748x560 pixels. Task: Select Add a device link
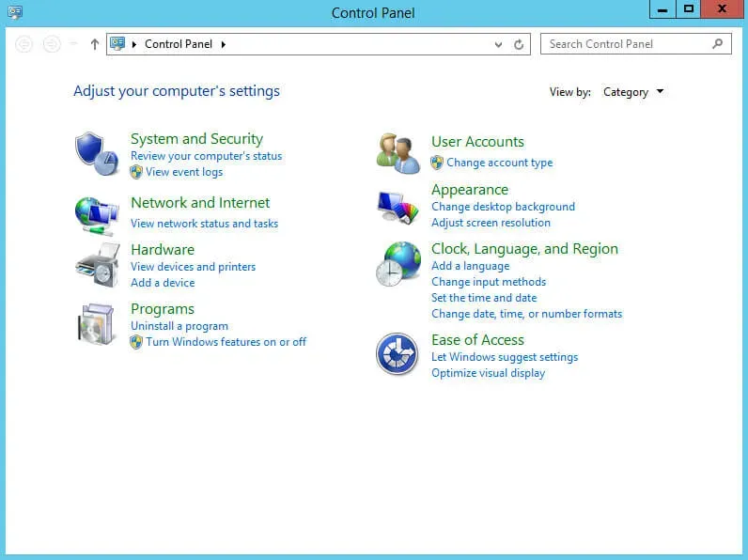(x=163, y=283)
